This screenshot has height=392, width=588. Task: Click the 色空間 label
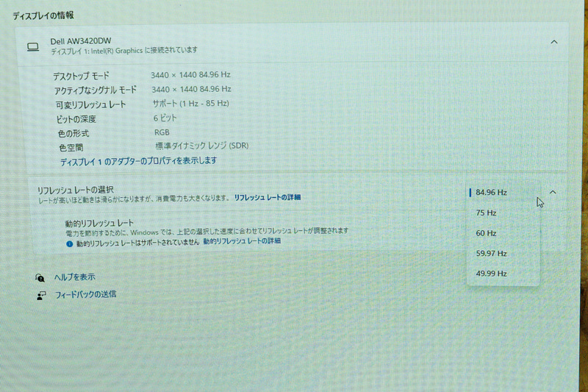point(71,148)
